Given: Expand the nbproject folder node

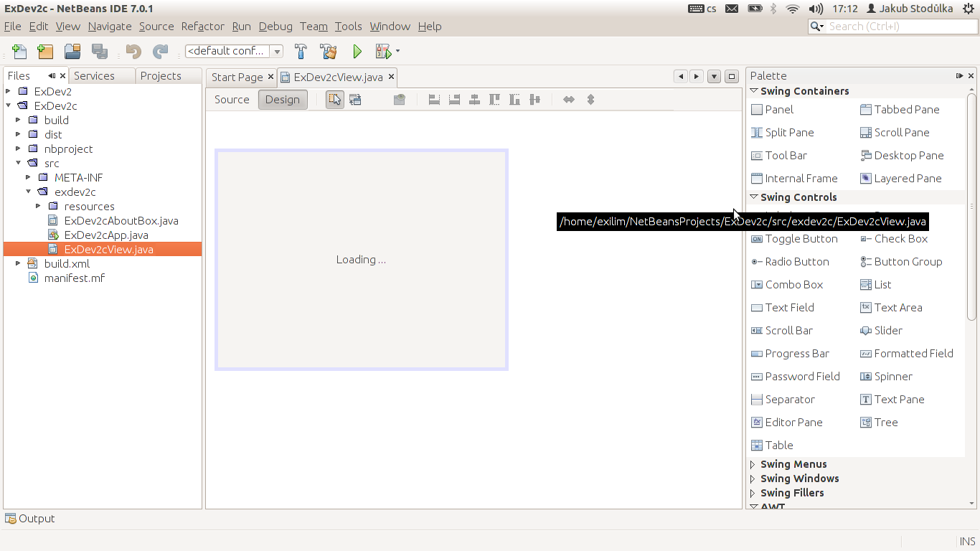Looking at the screenshot, I should coord(18,149).
